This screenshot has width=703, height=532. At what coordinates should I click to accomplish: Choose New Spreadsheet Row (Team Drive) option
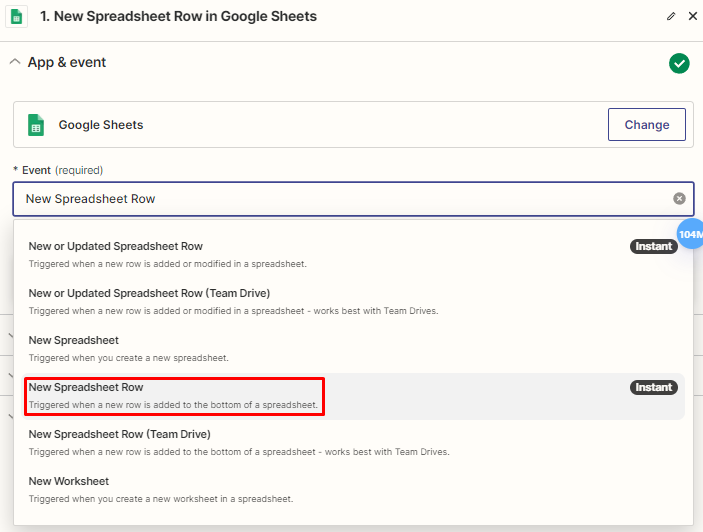[353, 443]
